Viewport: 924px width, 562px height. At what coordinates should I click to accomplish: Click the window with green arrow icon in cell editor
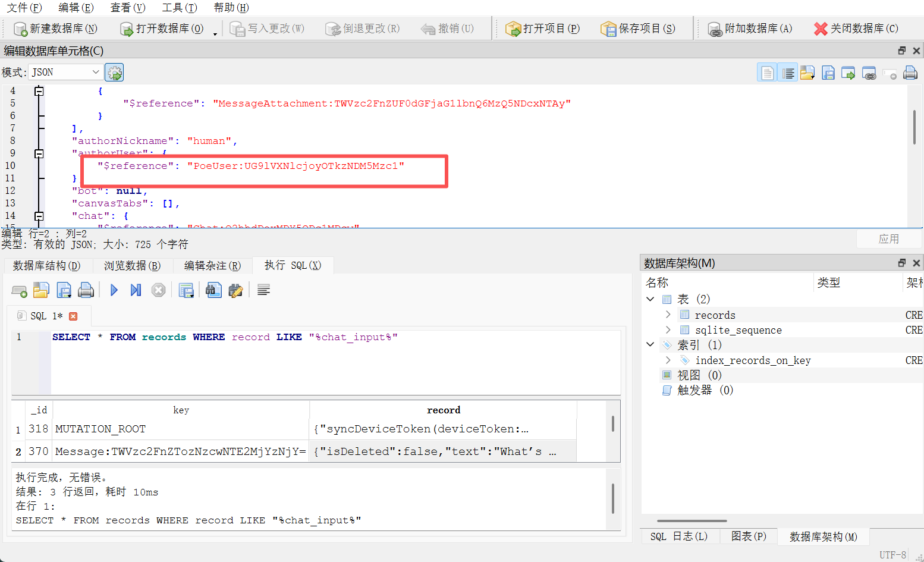click(x=848, y=73)
